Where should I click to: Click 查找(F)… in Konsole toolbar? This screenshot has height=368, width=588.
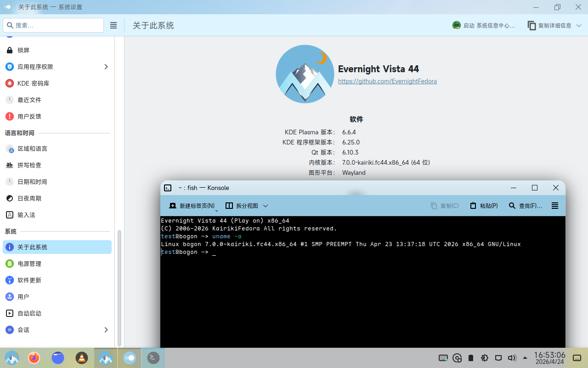526,206
